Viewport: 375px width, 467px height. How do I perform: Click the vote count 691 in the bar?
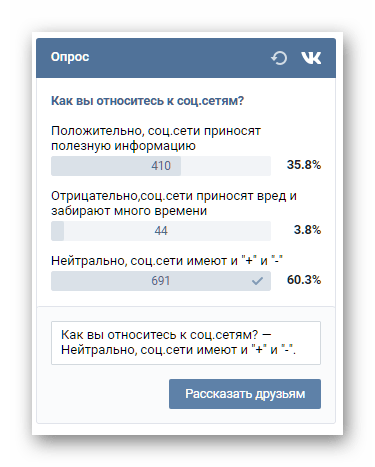161,281
